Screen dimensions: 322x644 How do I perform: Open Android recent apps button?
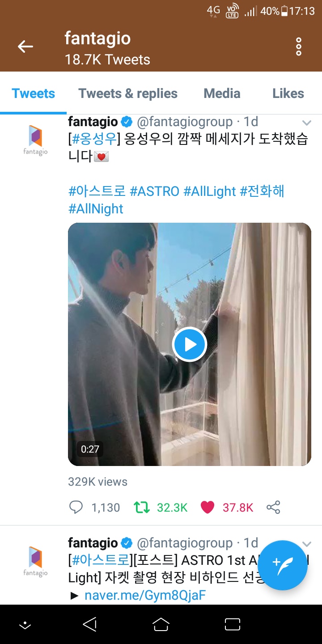click(x=233, y=624)
